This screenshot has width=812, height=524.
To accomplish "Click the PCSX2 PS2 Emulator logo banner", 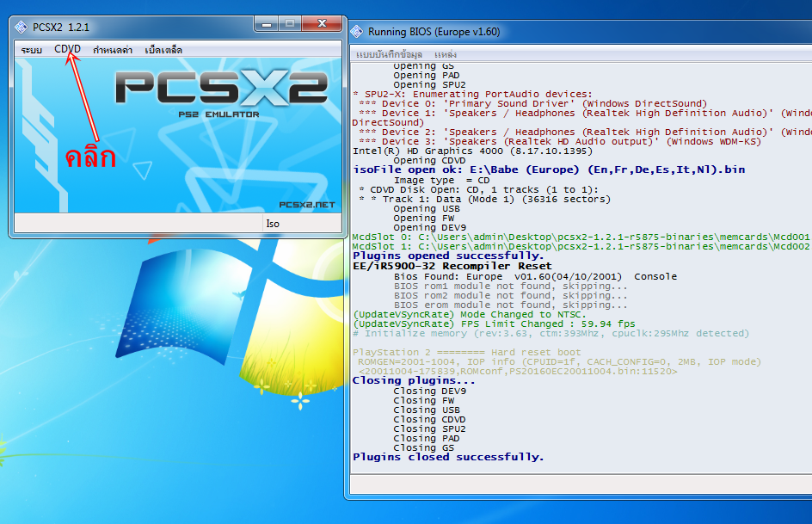I will pyautogui.click(x=221, y=94).
